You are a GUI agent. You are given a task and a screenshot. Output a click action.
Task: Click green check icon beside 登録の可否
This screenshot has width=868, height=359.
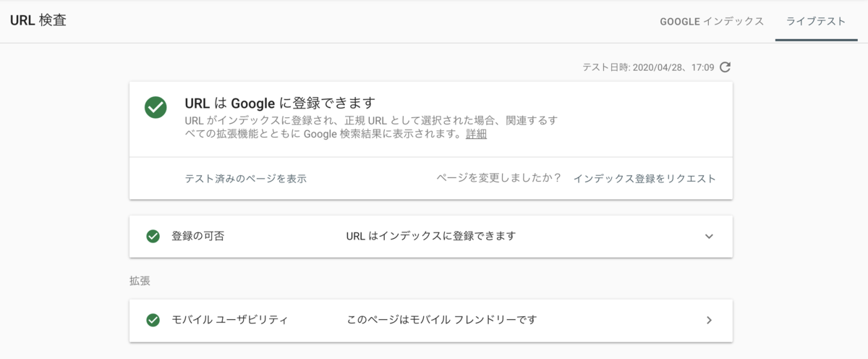tap(153, 236)
